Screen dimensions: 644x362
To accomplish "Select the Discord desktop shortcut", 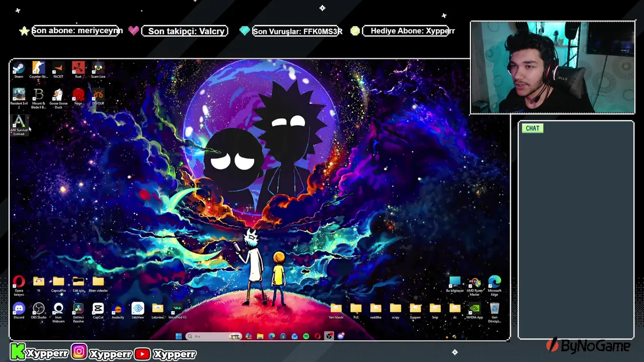I will tap(19, 311).
